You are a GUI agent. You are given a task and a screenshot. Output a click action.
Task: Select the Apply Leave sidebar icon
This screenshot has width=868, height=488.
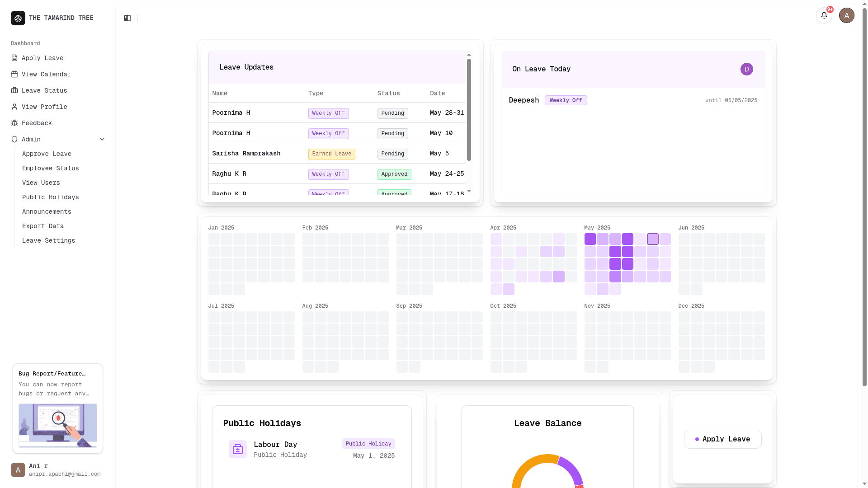tap(15, 58)
